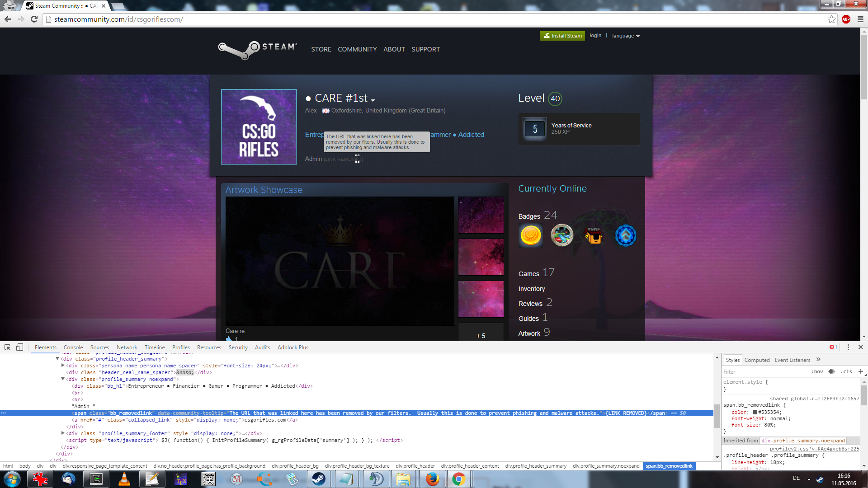Expand the persona_name div node
The height and width of the screenshot is (488, 868).
[x=63, y=366]
